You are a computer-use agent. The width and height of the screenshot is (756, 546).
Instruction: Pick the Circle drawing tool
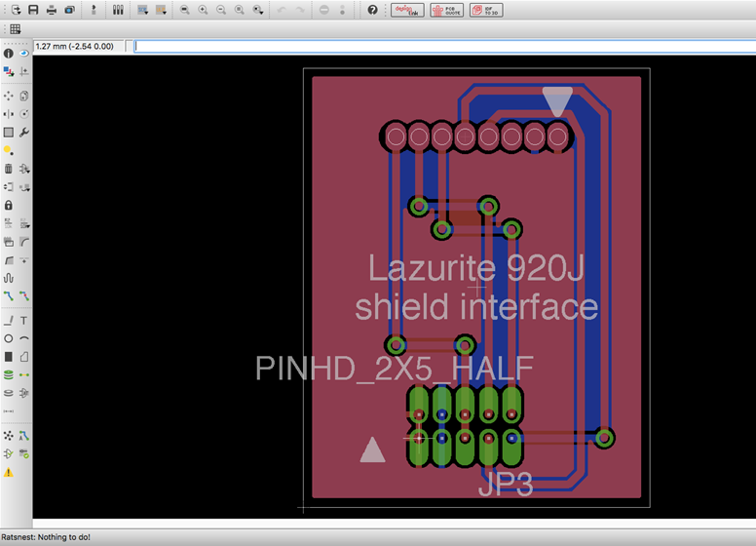pyautogui.click(x=8, y=338)
